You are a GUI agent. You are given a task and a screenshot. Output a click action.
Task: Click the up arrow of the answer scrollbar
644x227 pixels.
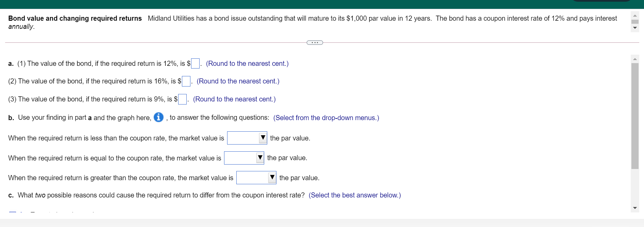point(635,58)
